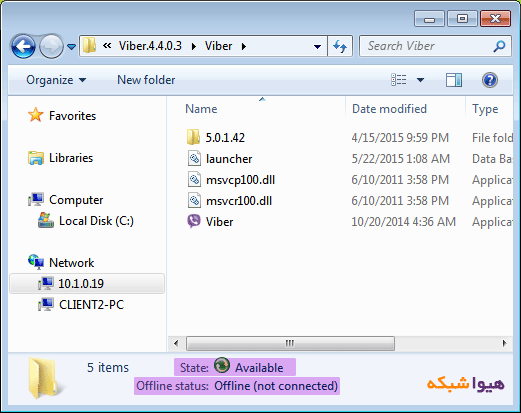Select Network in navigation pane
521x413 pixels.
tap(72, 263)
